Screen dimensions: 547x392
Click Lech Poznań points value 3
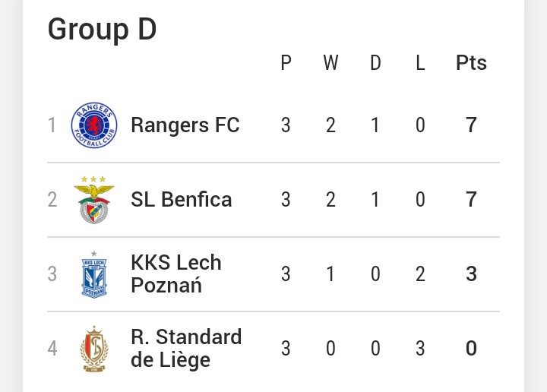[471, 273]
